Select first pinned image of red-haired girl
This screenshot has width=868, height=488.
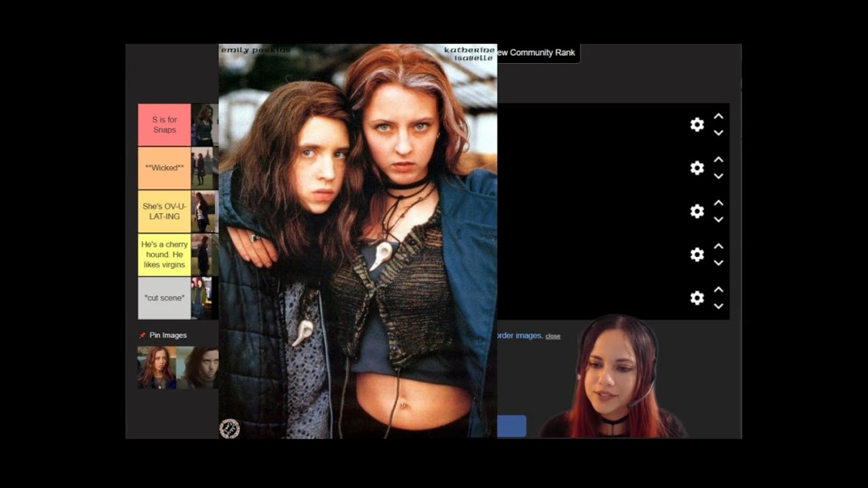tap(157, 367)
